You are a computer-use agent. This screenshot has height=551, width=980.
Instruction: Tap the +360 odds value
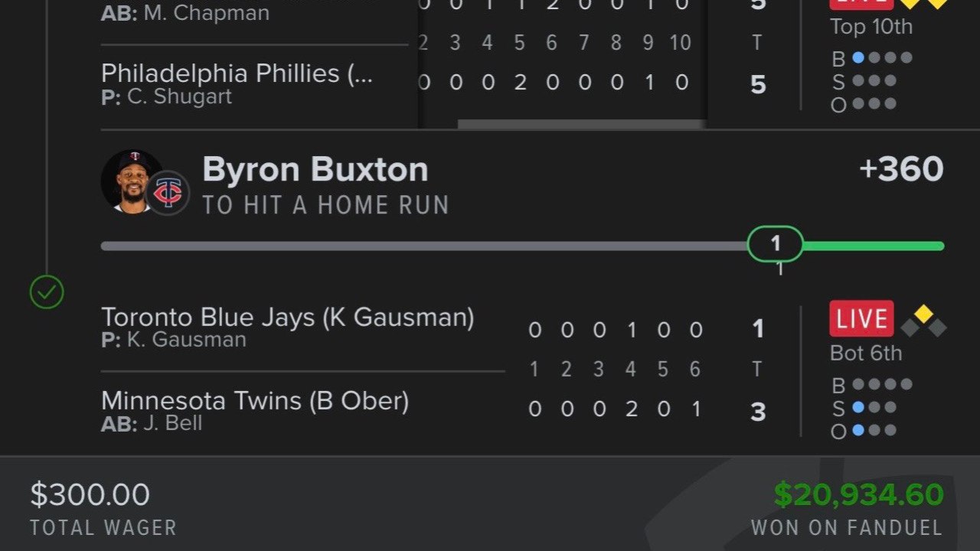pos(901,169)
